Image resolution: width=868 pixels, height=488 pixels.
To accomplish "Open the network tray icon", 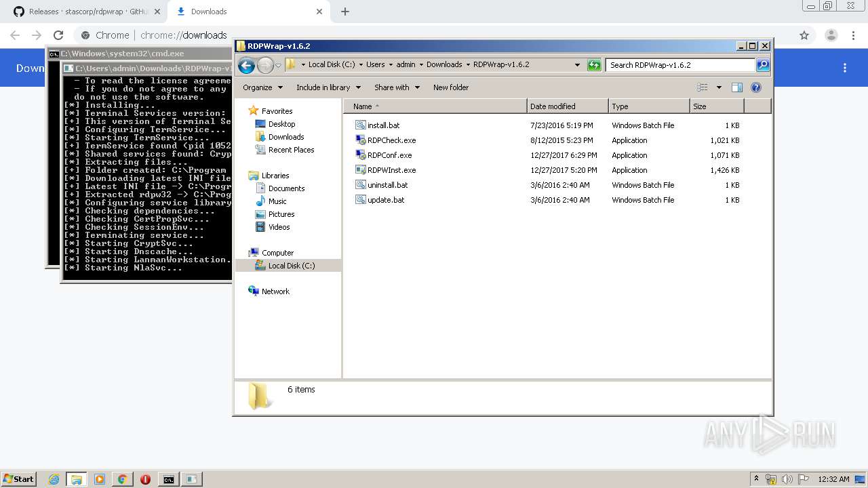I will [771, 479].
